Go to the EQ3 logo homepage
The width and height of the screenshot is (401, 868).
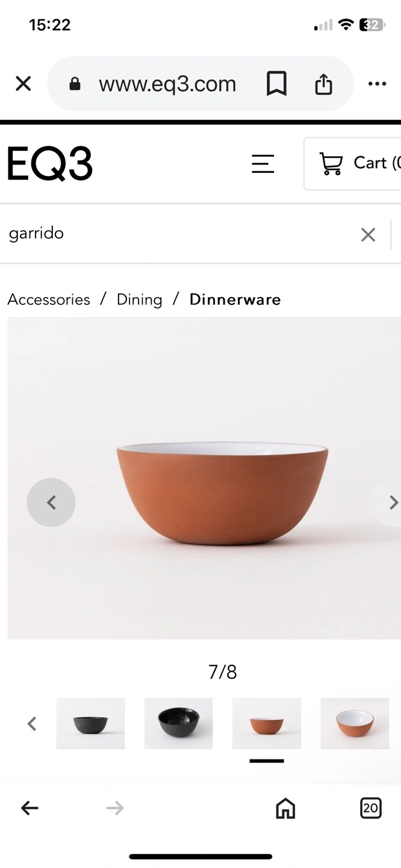point(50,164)
